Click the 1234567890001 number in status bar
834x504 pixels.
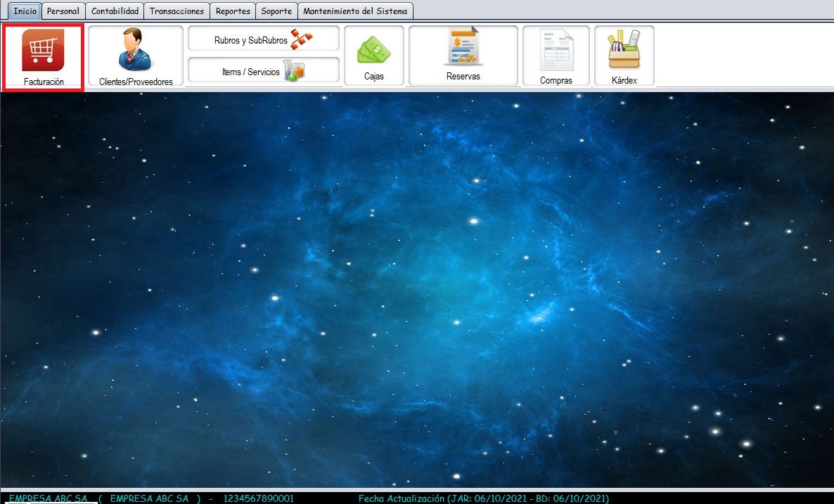258,498
